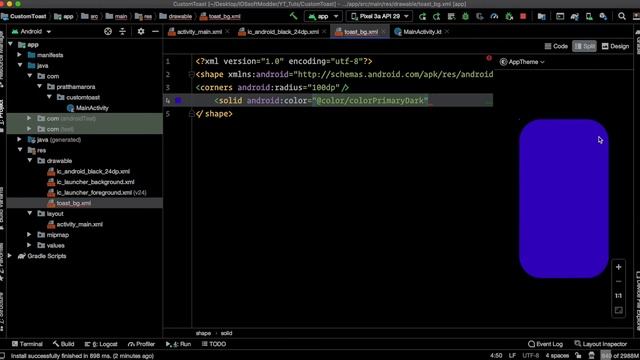Screen dimensions: 640x360
Task: Click the collapse all icon in Project panel
Action: [122, 31]
